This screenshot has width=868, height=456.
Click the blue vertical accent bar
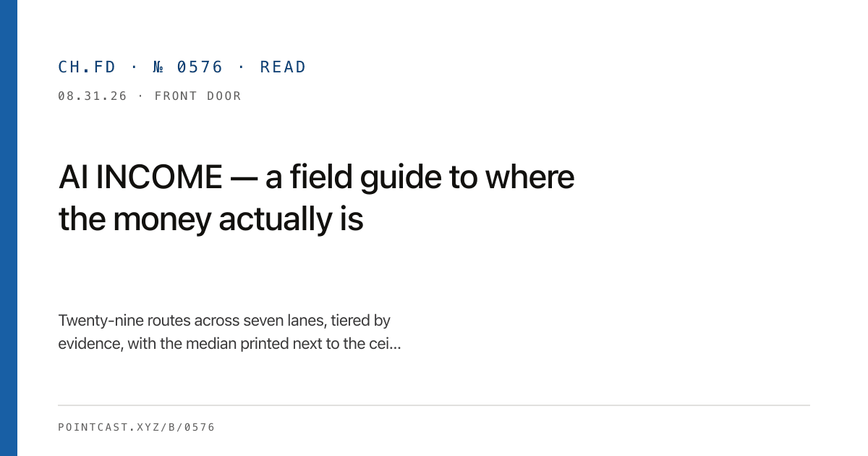point(9,228)
